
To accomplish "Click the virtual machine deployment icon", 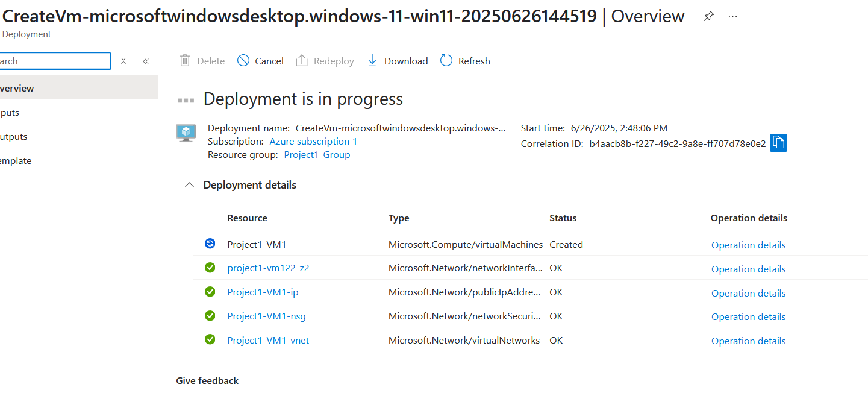I will click(x=186, y=133).
